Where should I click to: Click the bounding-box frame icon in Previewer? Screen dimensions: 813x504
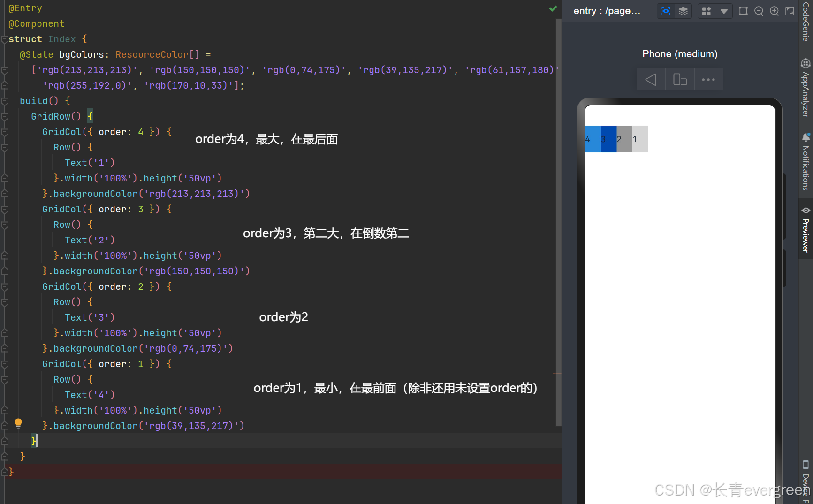point(743,11)
